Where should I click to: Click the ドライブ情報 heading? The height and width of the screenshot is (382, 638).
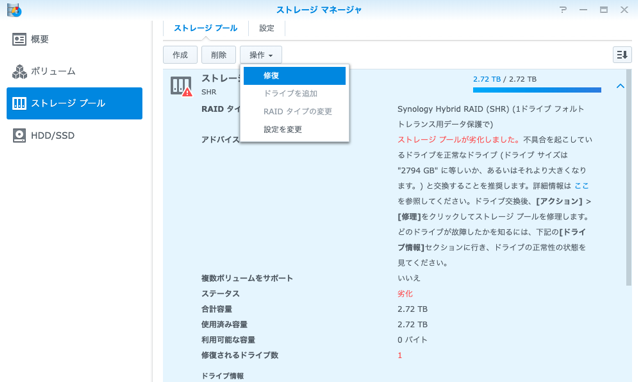pos(223,376)
